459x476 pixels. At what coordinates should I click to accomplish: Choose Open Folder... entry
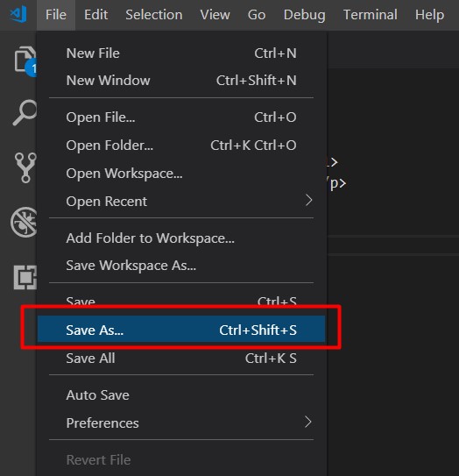[x=181, y=146]
